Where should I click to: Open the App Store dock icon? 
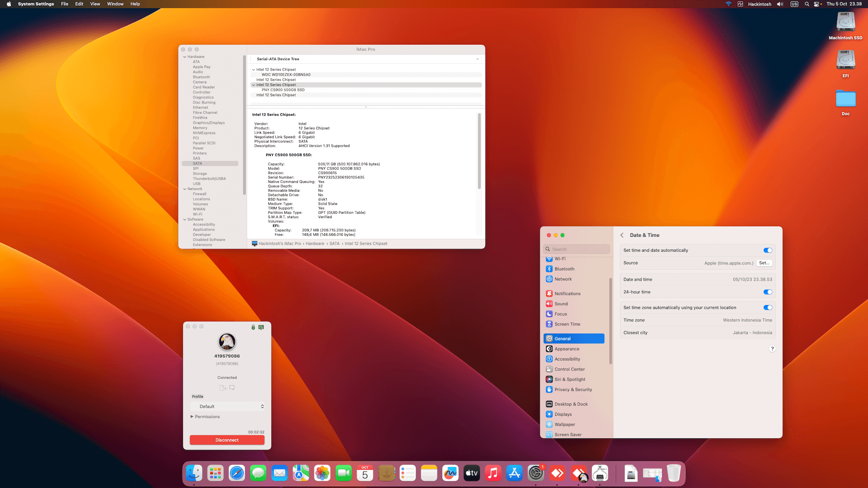coord(514,473)
